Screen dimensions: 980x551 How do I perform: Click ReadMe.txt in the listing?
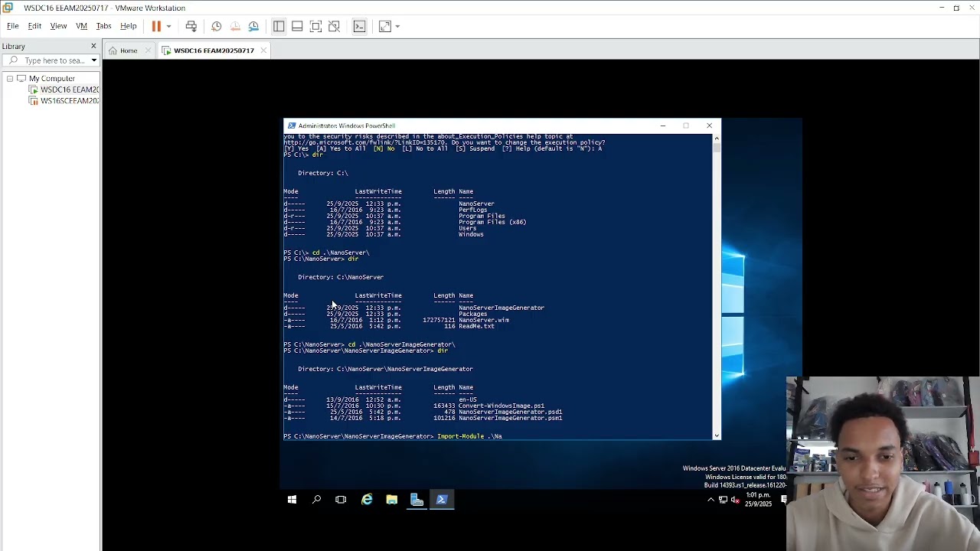(x=476, y=326)
